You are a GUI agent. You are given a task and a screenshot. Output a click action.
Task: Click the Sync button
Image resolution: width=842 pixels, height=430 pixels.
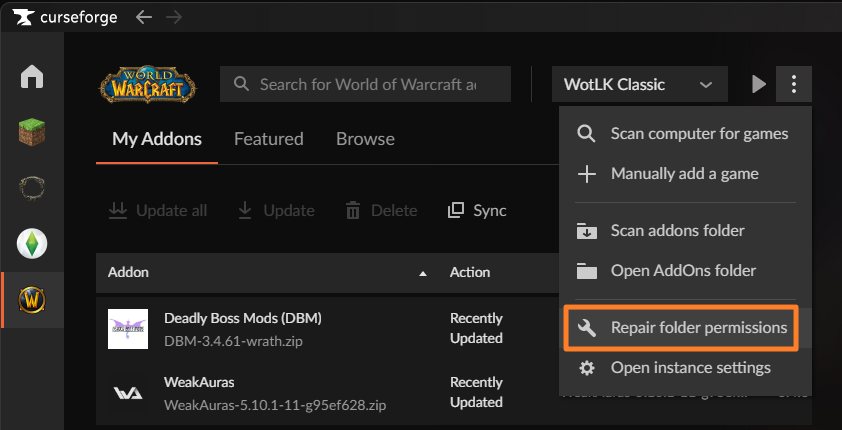point(477,210)
